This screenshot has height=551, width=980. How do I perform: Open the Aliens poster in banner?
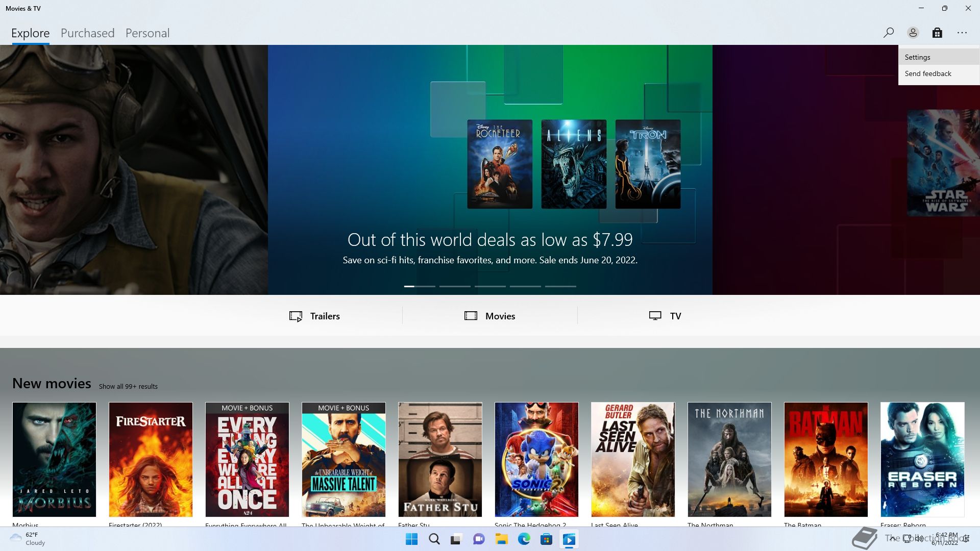574,164
